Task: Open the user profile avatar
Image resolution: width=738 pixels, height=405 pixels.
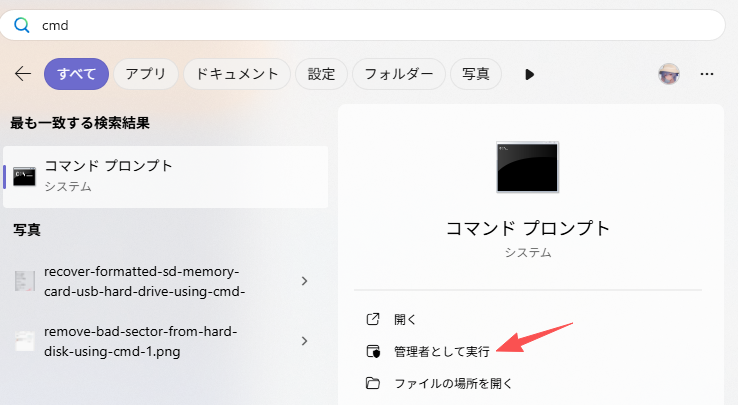Action: pos(669,74)
